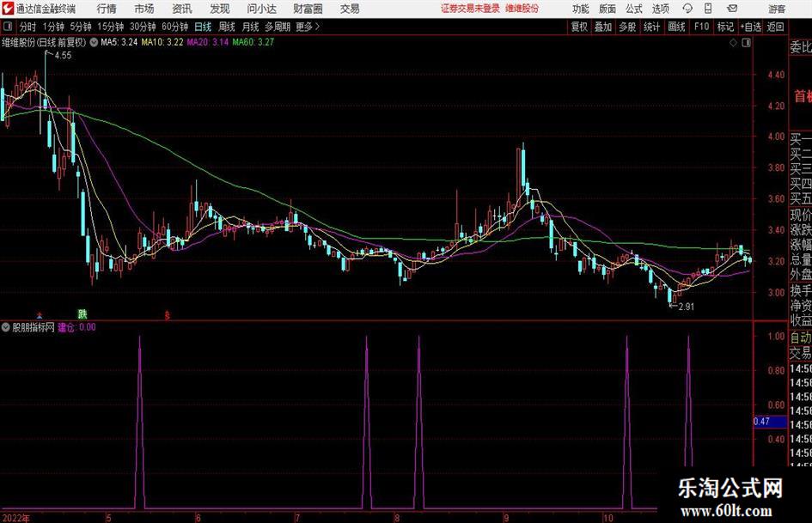812x523 pixels.
Task: Open the mail message icon
Action: 732,9
